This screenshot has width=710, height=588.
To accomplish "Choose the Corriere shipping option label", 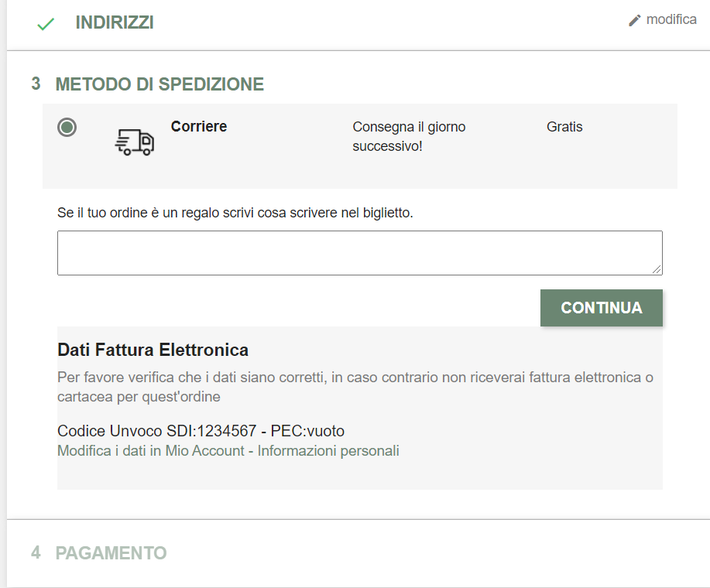I will pos(199,127).
